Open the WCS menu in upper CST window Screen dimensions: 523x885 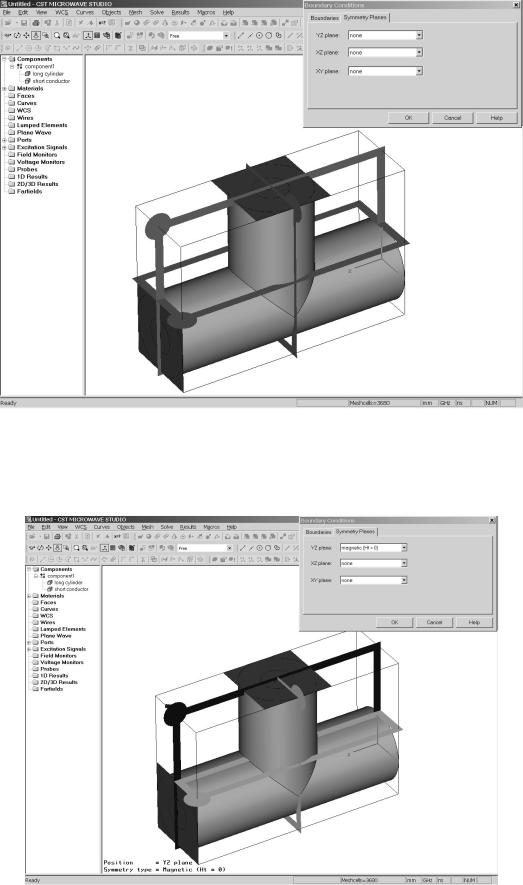click(61, 12)
